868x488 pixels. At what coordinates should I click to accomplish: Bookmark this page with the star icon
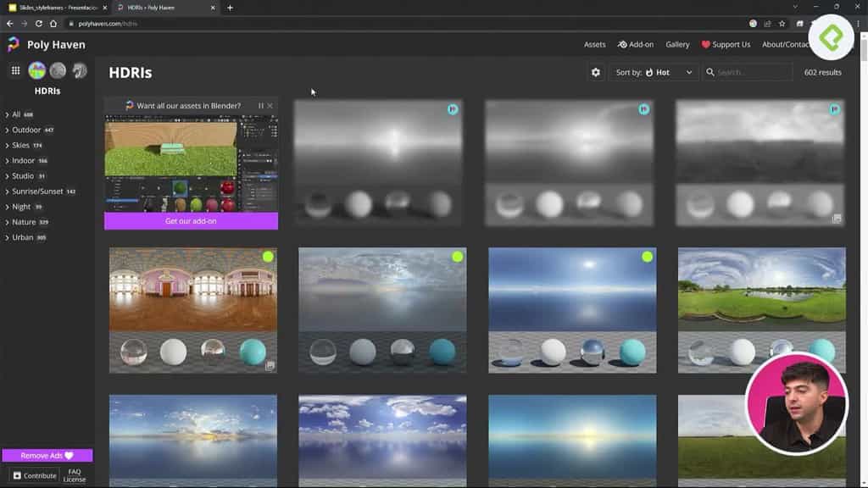click(x=782, y=24)
